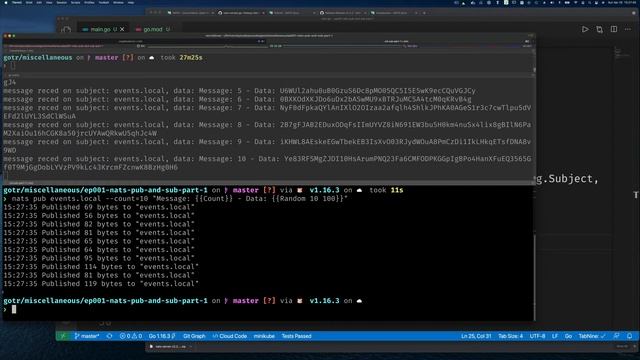Change UTF-8 file encoding
640x360 pixels.
(537, 336)
